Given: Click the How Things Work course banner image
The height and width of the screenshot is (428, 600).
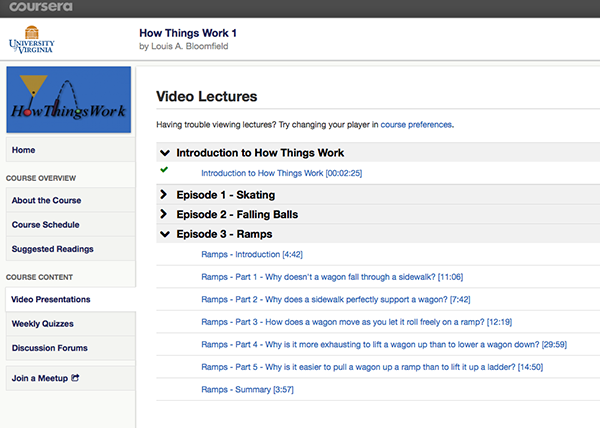Looking at the screenshot, I should pyautogui.click(x=69, y=100).
